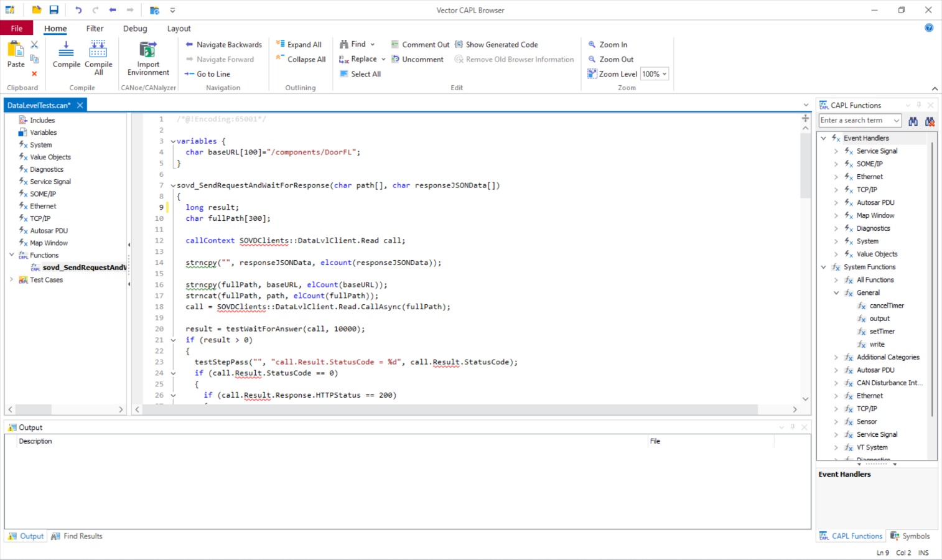This screenshot has width=942, height=560.
Task: Click Select All in the Edit group
Action: (x=360, y=74)
